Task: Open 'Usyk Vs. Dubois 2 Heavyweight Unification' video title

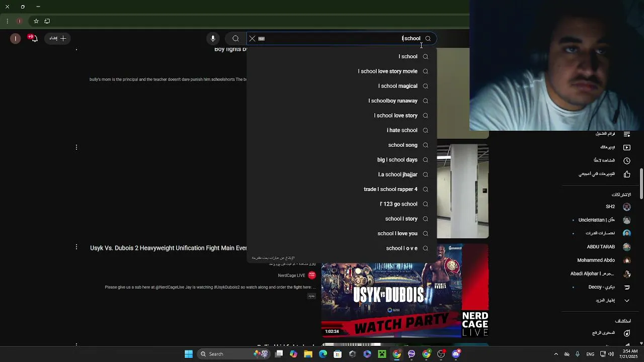Action: (x=168, y=248)
